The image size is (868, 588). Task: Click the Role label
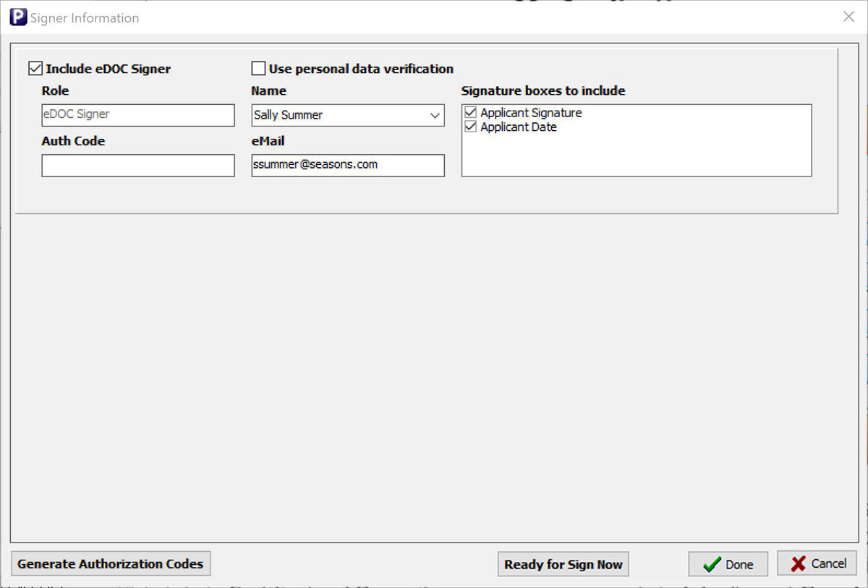coord(56,91)
